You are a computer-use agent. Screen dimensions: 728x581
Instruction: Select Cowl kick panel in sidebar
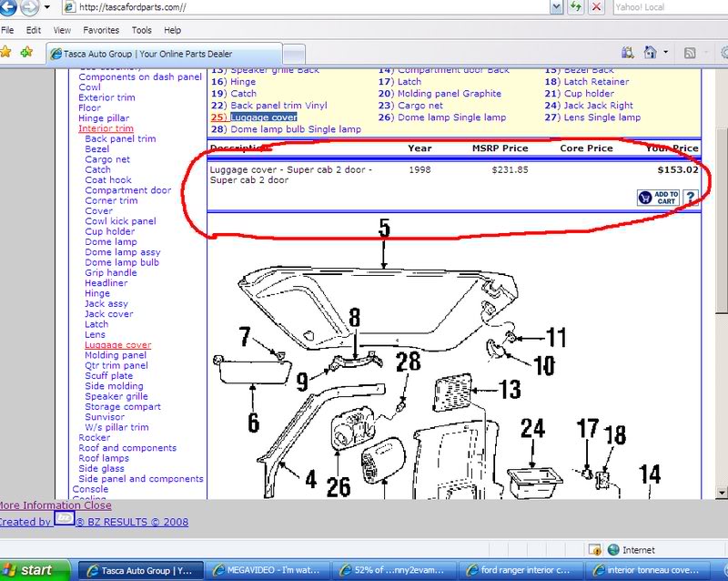(120, 221)
